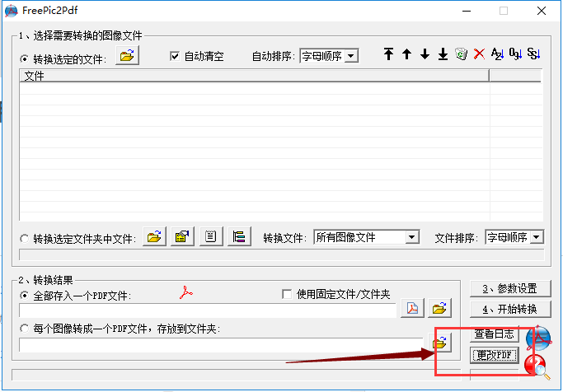Image resolution: width=563 pixels, height=392 pixels.
Task: Select 每个图像转成一个PDF文件 radio option
Action: (x=24, y=328)
